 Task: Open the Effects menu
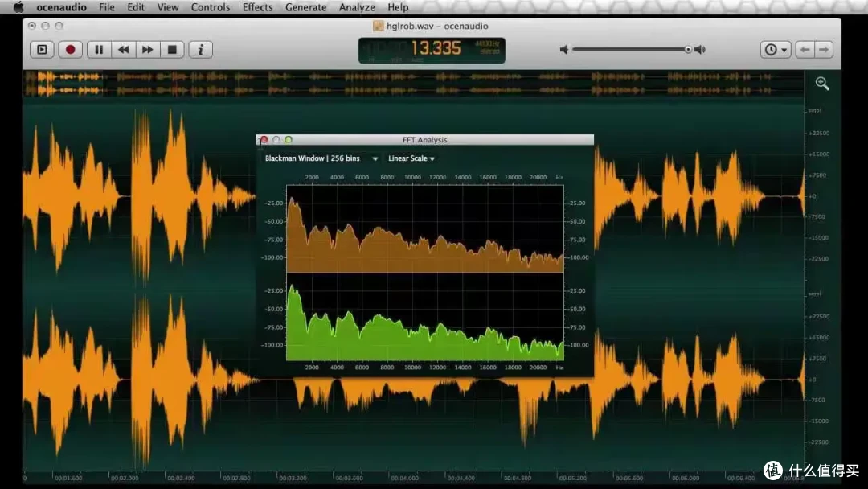tap(257, 7)
